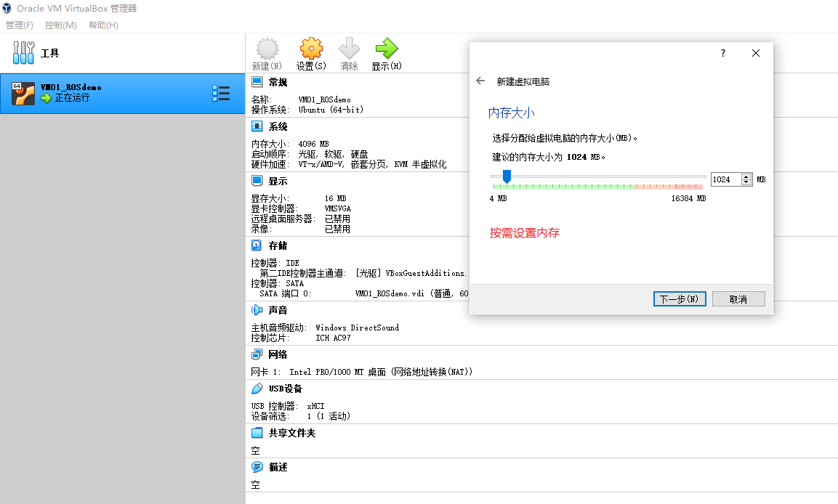
Task: Open the VM01_ROSdemo list menu icon
Action: pyautogui.click(x=221, y=93)
